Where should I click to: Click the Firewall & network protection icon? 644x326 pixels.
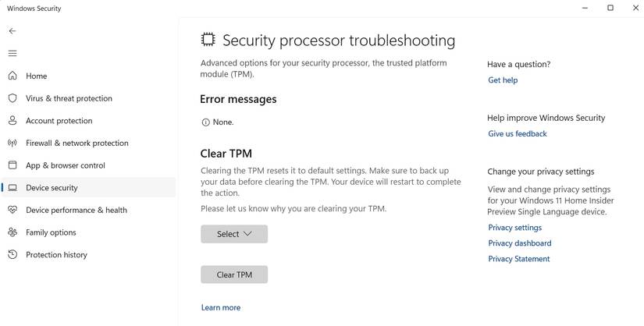pyautogui.click(x=12, y=144)
